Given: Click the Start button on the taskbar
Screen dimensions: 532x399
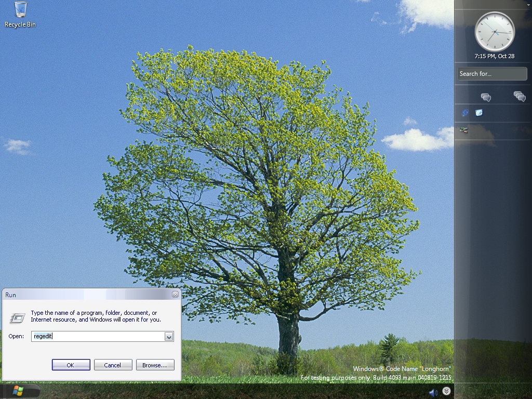Looking at the screenshot, I should pos(18,391).
